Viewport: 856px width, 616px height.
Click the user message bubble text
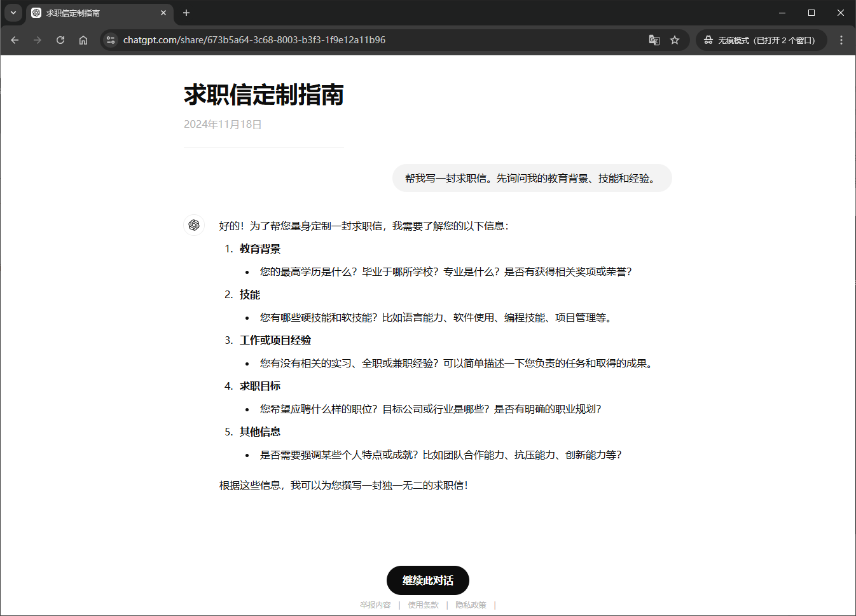click(532, 179)
